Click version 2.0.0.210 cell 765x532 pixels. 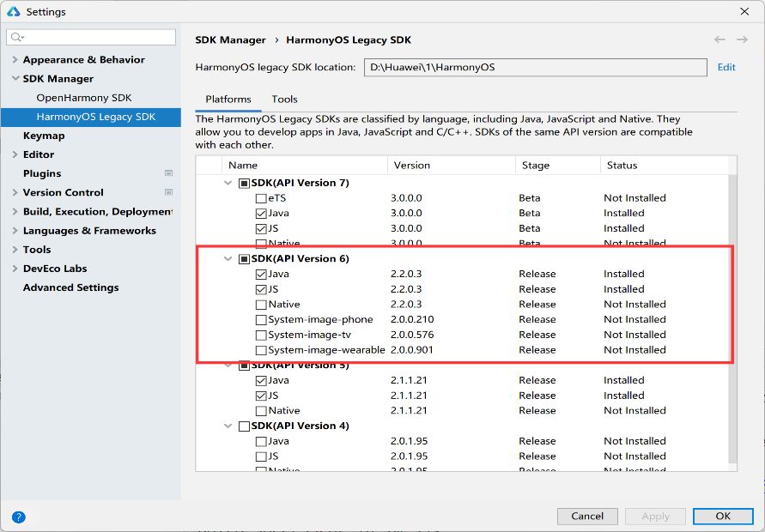[412, 319]
